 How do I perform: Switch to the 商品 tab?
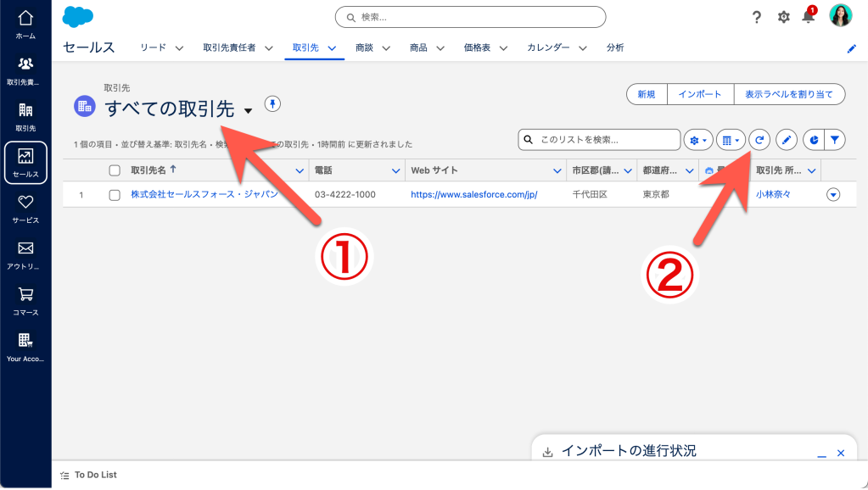click(x=418, y=47)
